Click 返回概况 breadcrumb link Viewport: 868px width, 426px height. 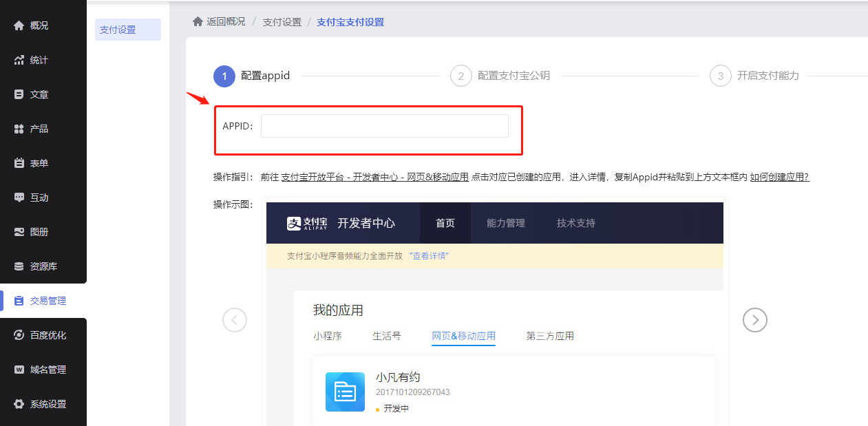point(226,21)
